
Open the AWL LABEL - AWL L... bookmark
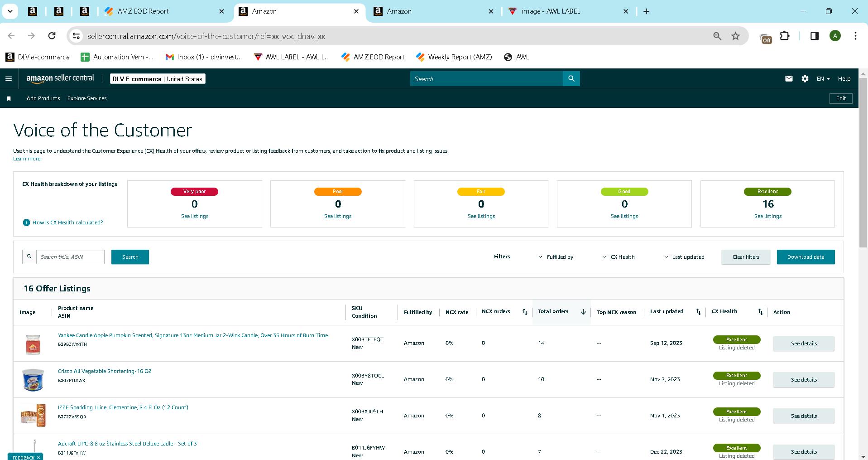pyautogui.click(x=292, y=57)
